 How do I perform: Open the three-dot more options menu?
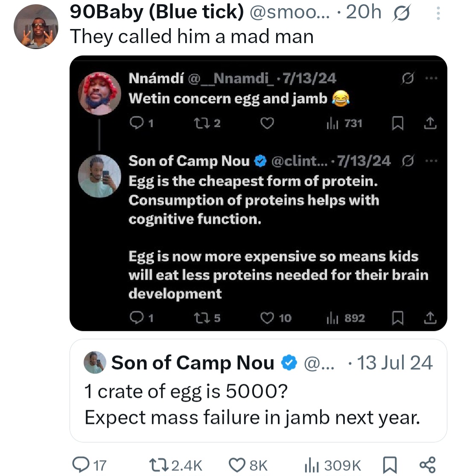(438, 13)
